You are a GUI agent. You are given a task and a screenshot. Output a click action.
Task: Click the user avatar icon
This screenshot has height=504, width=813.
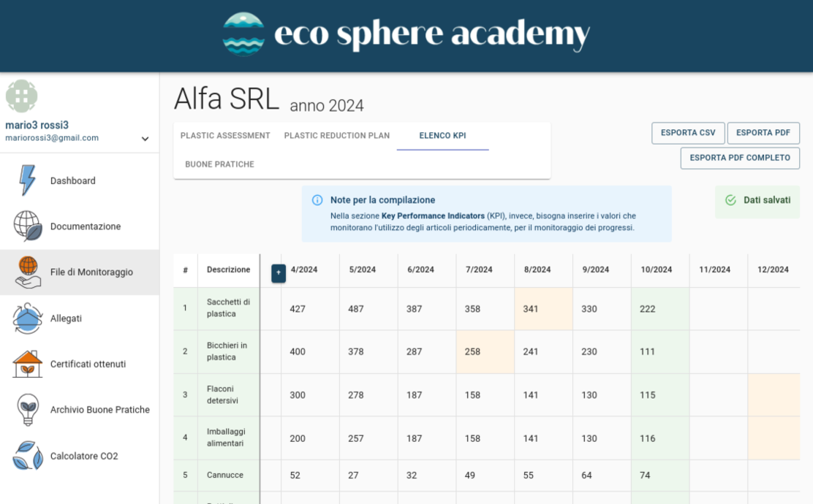[21, 96]
